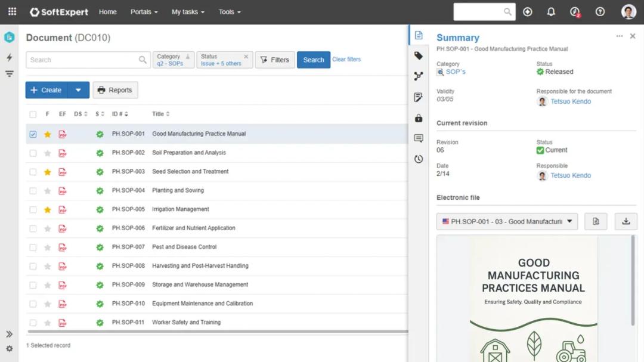The height and width of the screenshot is (362, 644).
Task: Check the PH.SOP-004 row checkbox
Action: click(33, 191)
